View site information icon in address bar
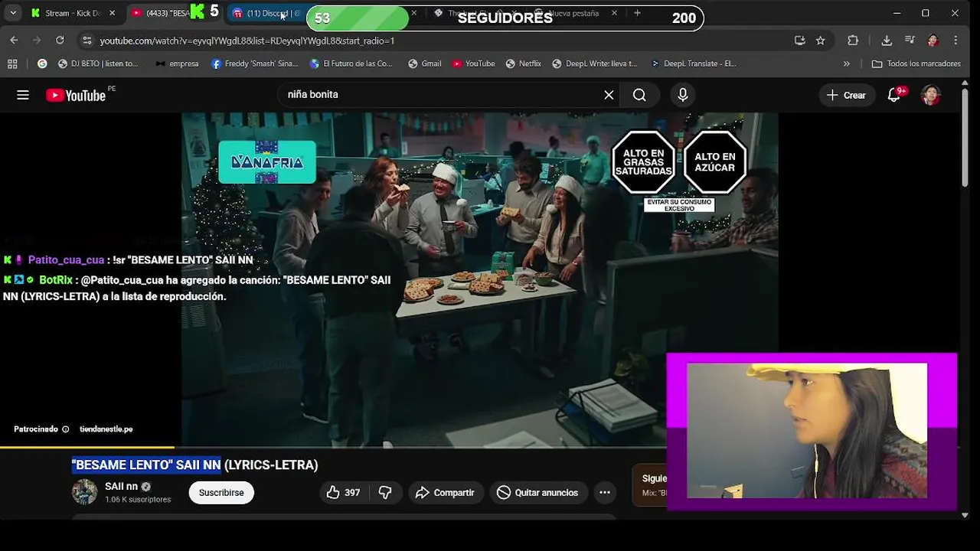980x551 pixels. coord(87,41)
